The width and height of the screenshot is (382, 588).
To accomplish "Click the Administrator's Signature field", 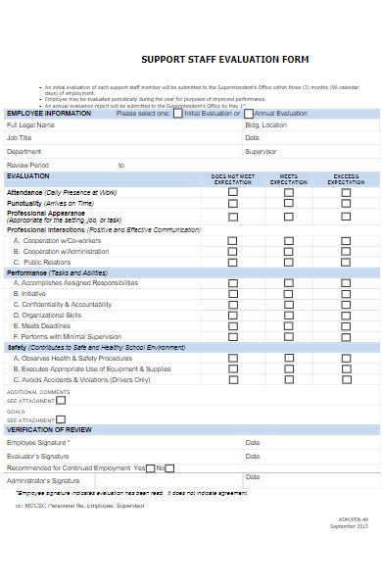I will pyautogui.click(x=169, y=481).
